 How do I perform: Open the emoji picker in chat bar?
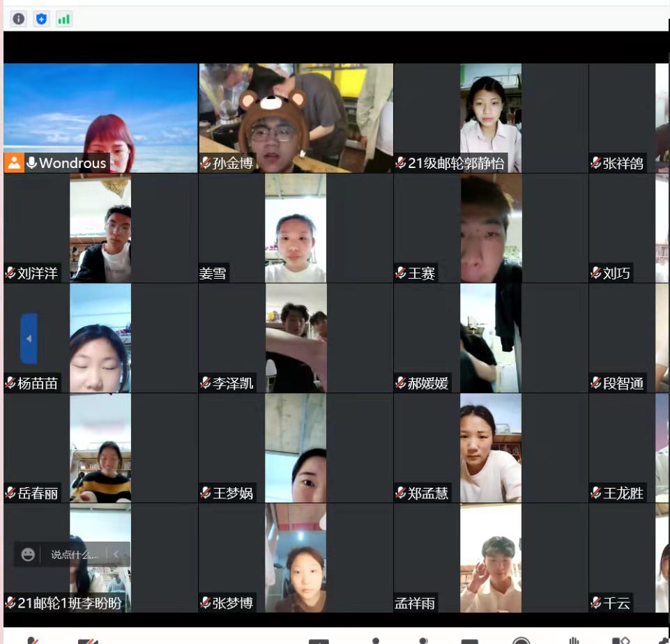coord(28,555)
